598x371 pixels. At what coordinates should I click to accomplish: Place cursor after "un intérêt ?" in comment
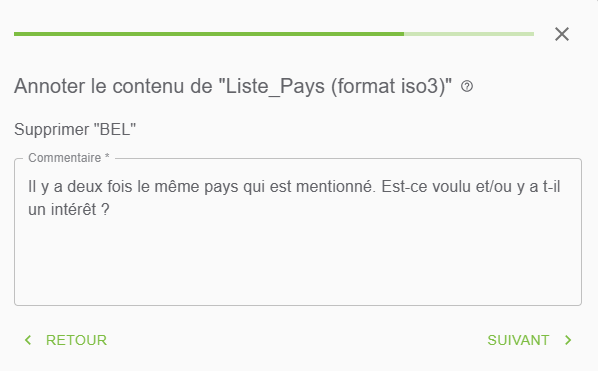(x=110, y=210)
